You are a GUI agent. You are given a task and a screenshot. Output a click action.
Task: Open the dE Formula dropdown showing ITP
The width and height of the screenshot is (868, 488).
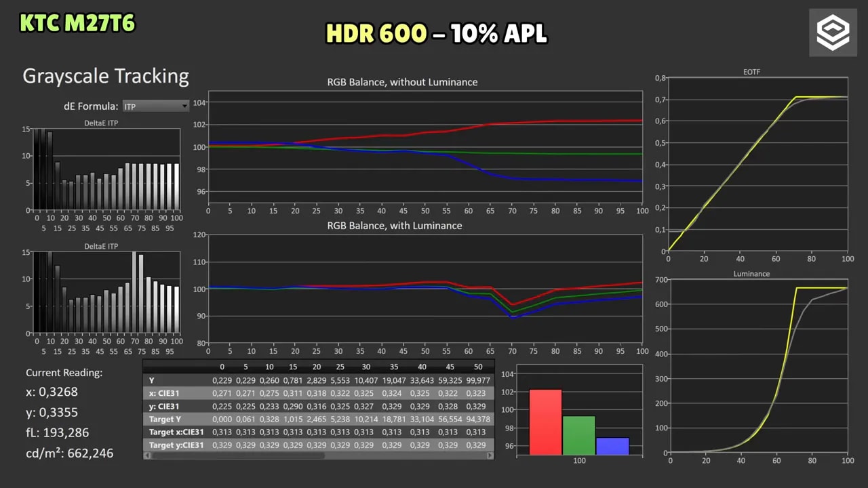156,106
